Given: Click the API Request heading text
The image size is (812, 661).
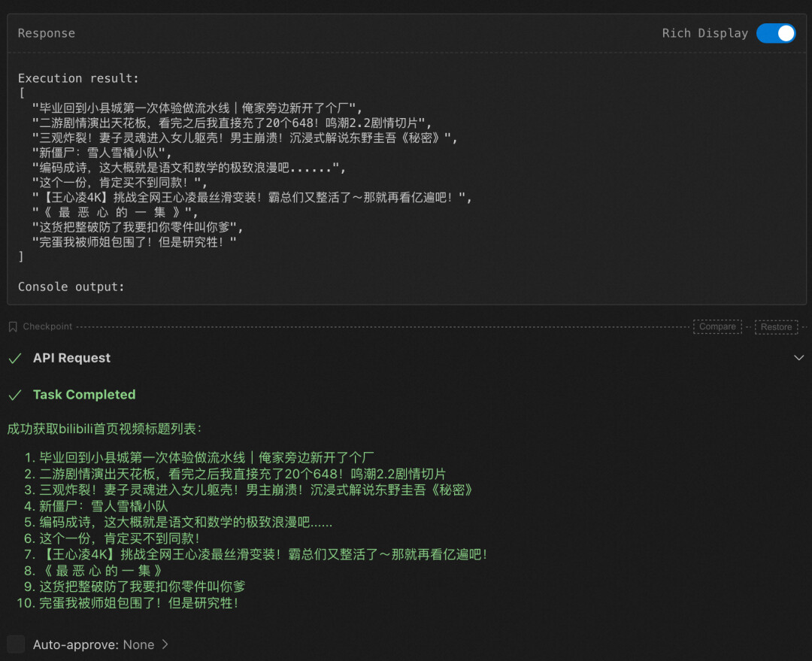Looking at the screenshot, I should tap(71, 359).
